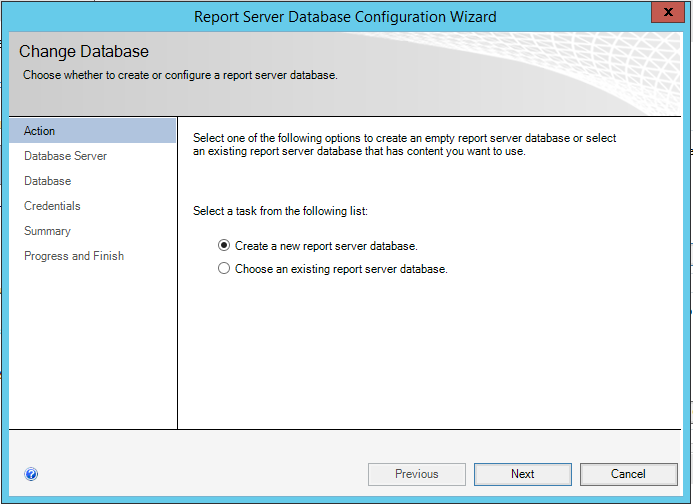
Task: Click the decorative swirl graphic in the header banner
Action: [x=560, y=75]
